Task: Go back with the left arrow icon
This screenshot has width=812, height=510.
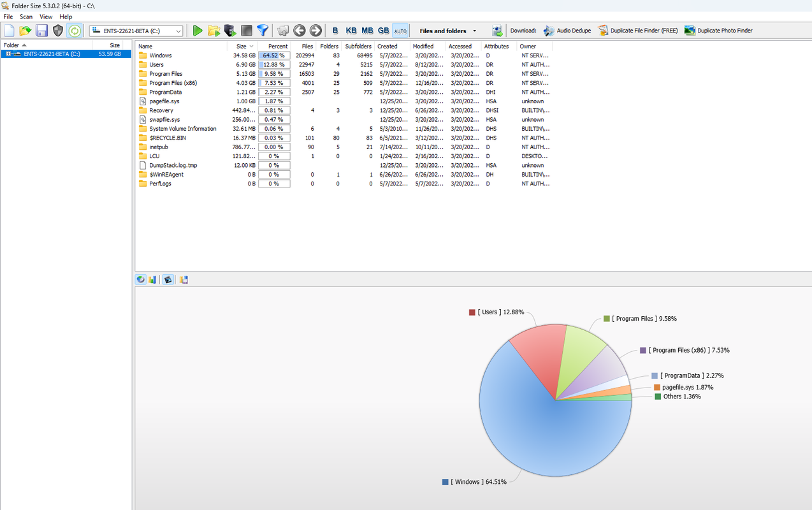Action: [299, 31]
